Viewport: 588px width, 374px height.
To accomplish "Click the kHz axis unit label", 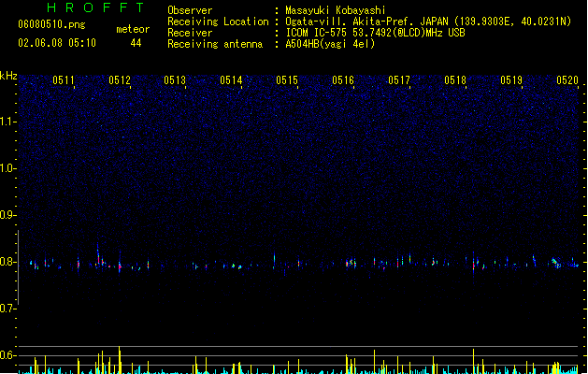I will pyautogui.click(x=8, y=76).
